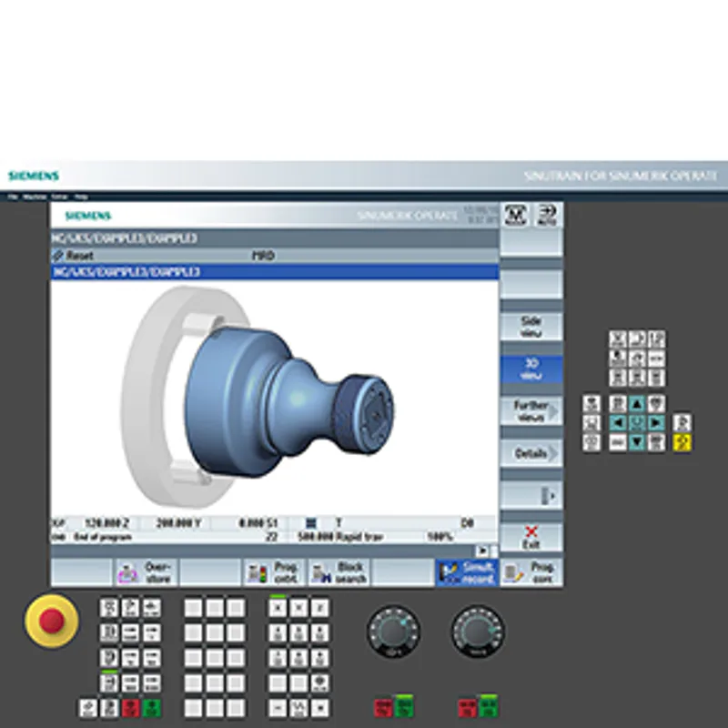Click the Machine operating area icon

point(516,215)
